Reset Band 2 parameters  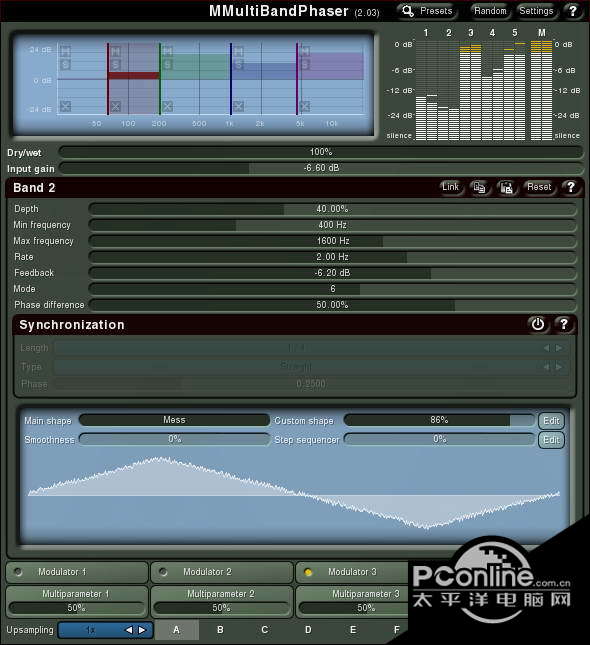pyautogui.click(x=539, y=187)
